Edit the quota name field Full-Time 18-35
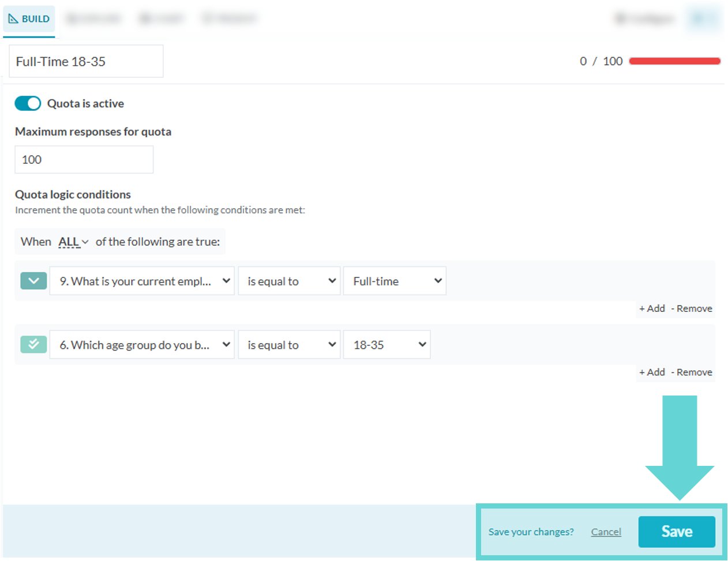The width and height of the screenshot is (728, 561). coord(86,61)
